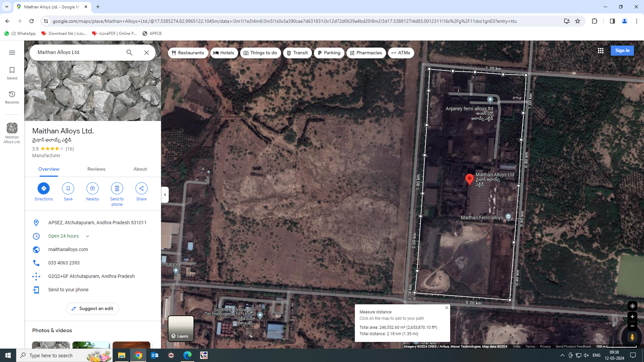This screenshot has width=644, height=362.
Task: Clear the search box with X
Action: pyautogui.click(x=147, y=53)
